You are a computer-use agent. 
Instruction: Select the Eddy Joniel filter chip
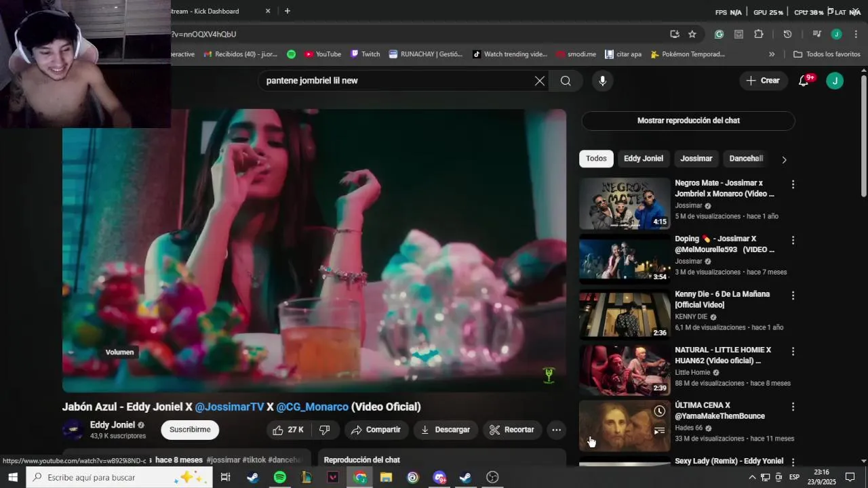point(644,159)
